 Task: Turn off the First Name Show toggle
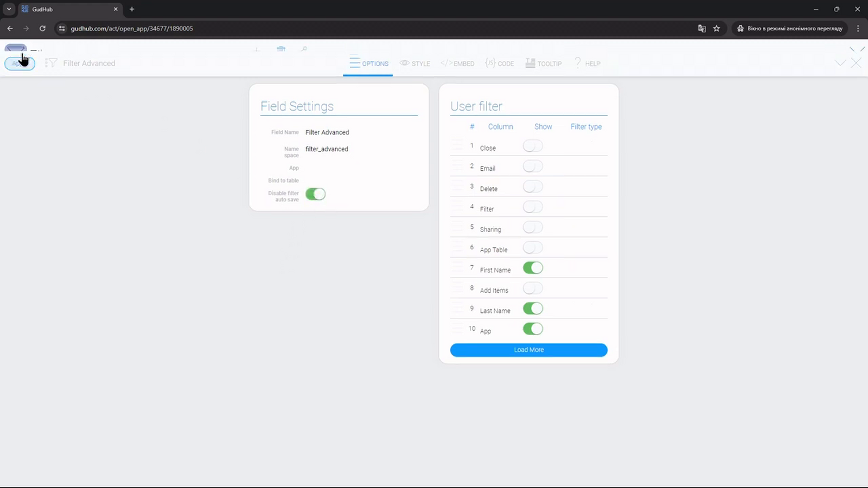point(533,268)
